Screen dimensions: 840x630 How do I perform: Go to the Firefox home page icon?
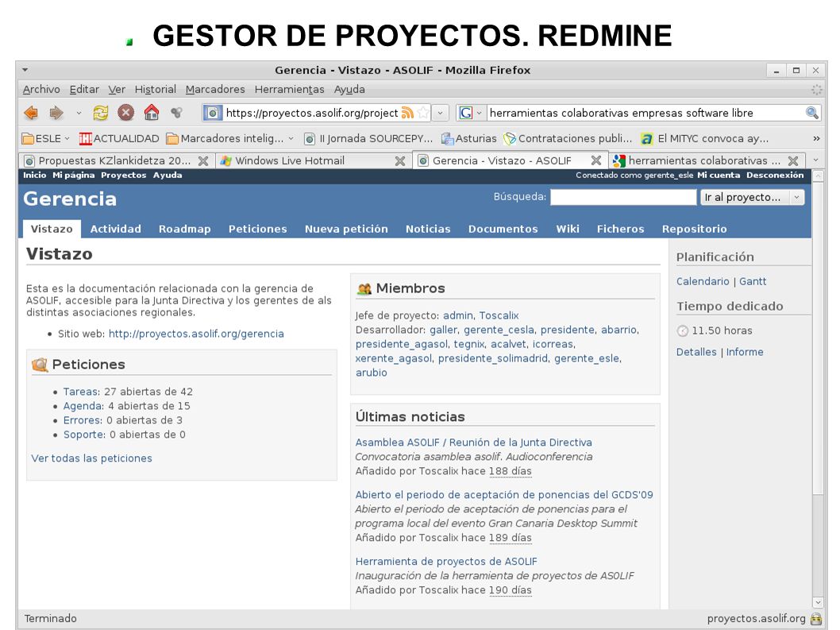click(x=152, y=113)
